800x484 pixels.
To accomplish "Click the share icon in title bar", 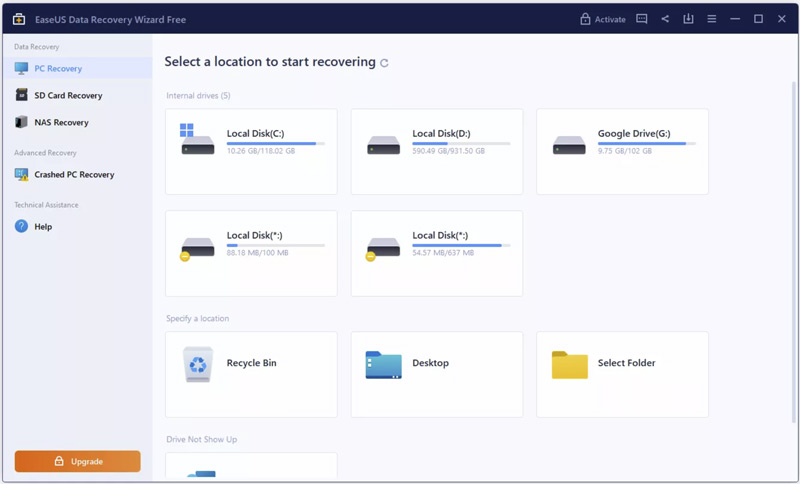I will point(665,19).
